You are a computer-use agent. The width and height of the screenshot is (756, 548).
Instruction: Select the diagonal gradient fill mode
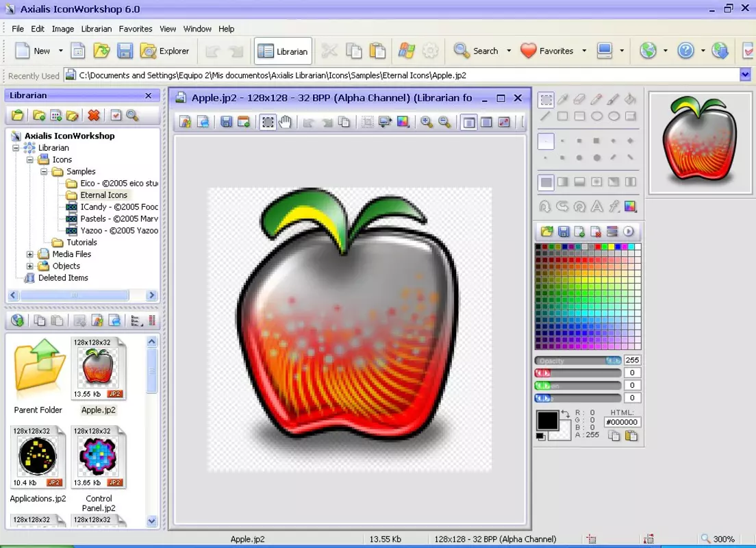(614, 182)
